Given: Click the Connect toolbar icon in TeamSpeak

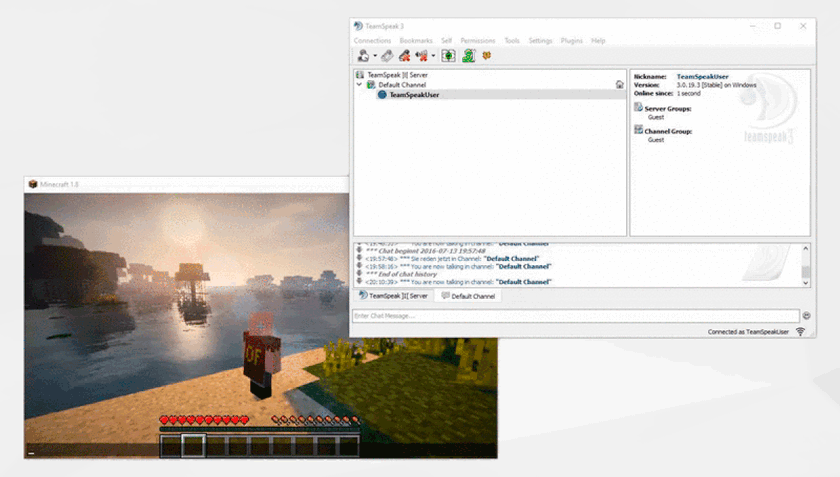Looking at the screenshot, I should 363,55.
